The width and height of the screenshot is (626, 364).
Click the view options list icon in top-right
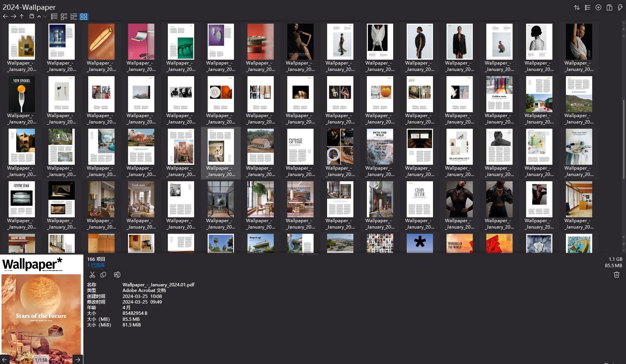click(x=588, y=7)
